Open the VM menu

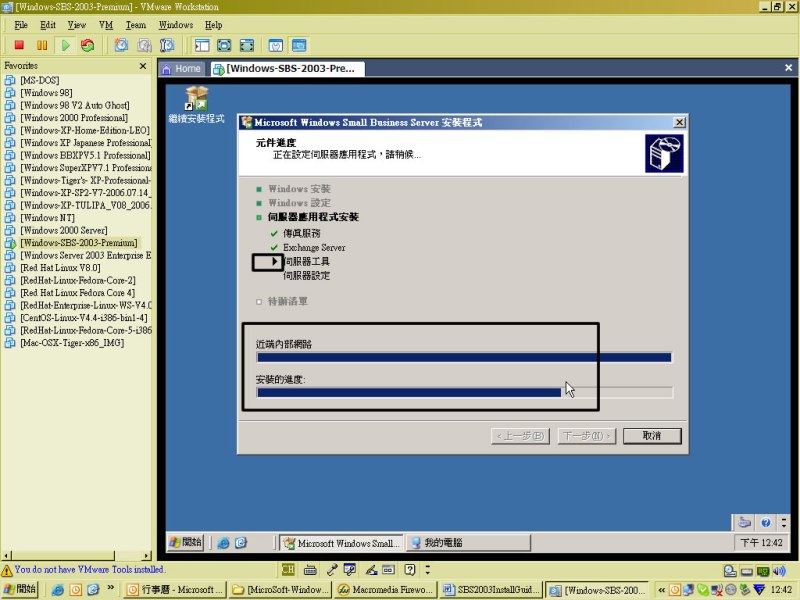pyautogui.click(x=106, y=25)
